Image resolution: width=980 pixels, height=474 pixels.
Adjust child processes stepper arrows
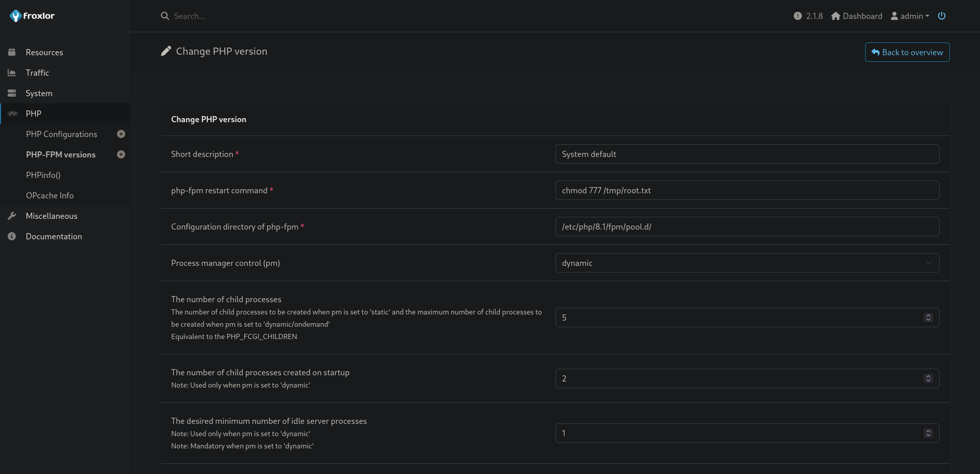coord(928,318)
